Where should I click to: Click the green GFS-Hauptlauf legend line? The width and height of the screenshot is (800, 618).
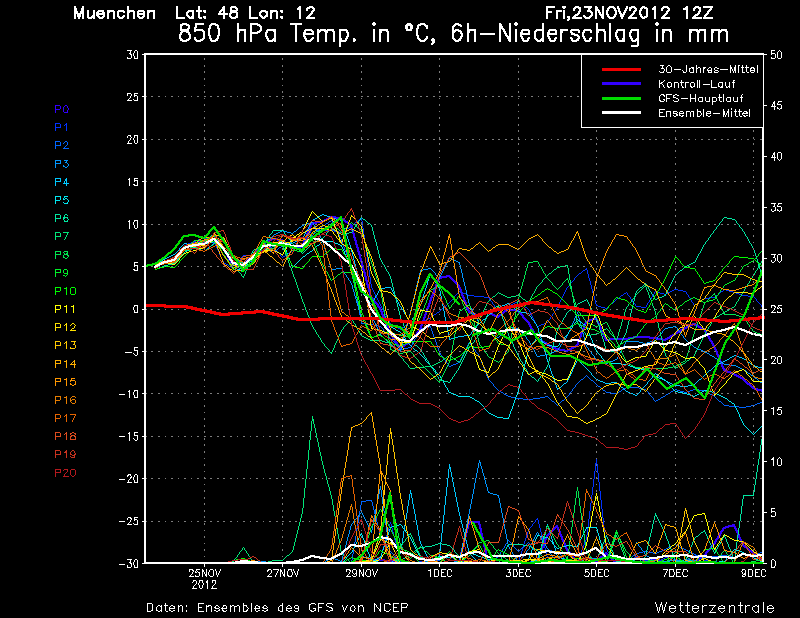coord(621,98)
